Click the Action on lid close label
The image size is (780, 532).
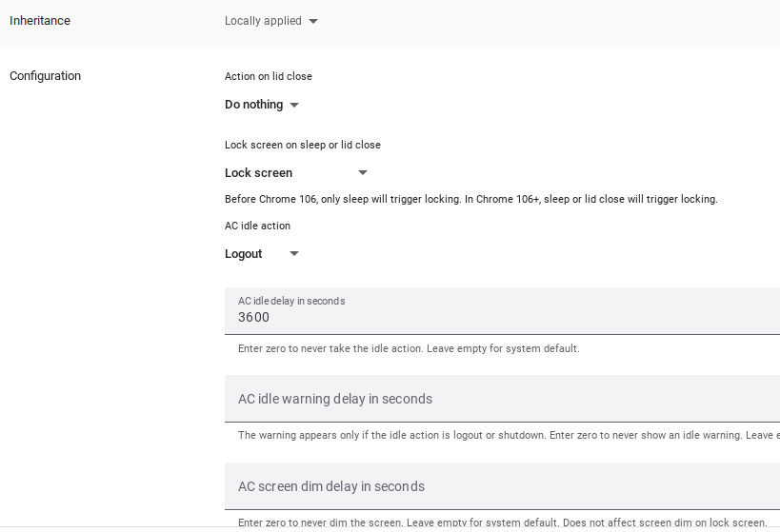(x=269, y=76)
